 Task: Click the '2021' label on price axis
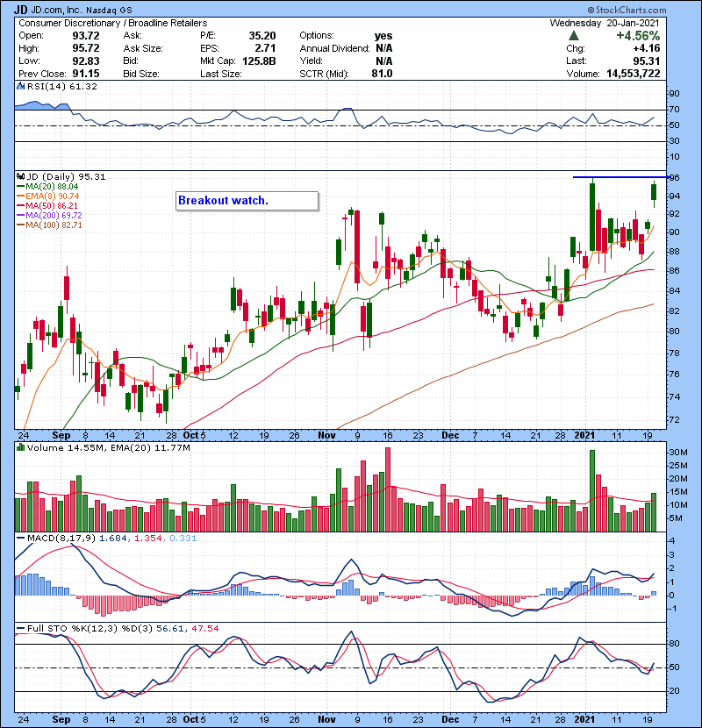click(x=584, y=435)
